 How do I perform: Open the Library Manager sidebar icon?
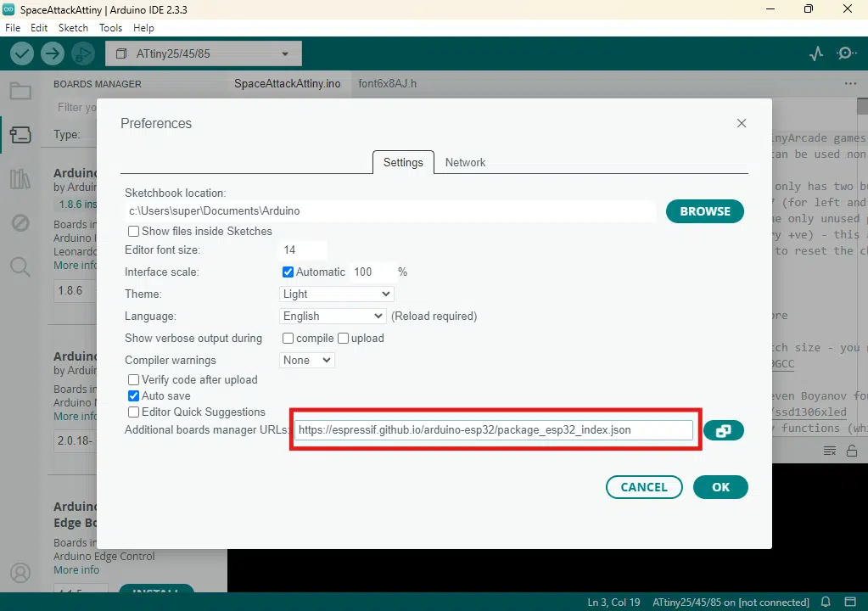pos(20,179)
